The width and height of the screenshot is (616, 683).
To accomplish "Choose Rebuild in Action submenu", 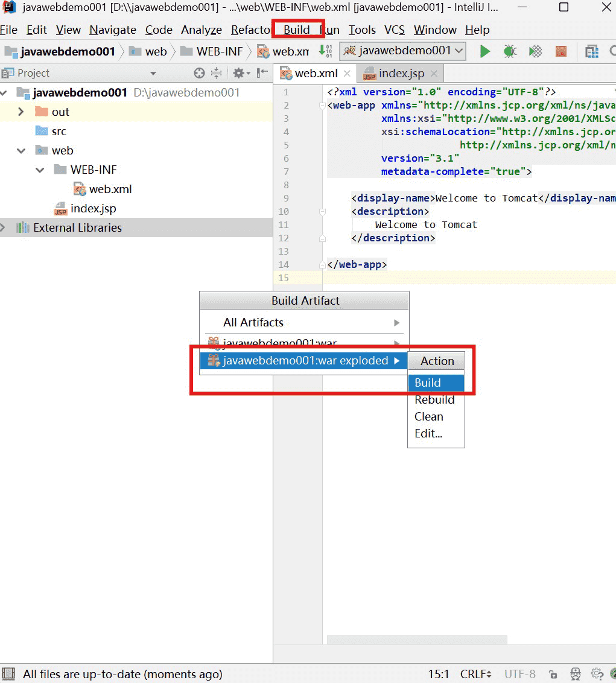I will pyautogui.click(x=434, y=399).
